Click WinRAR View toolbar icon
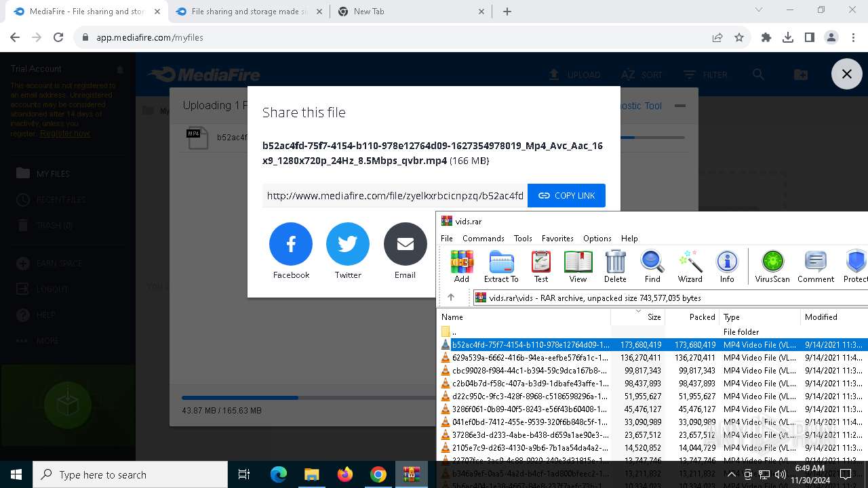The image size is (868, 488). [x=578, y=266]
